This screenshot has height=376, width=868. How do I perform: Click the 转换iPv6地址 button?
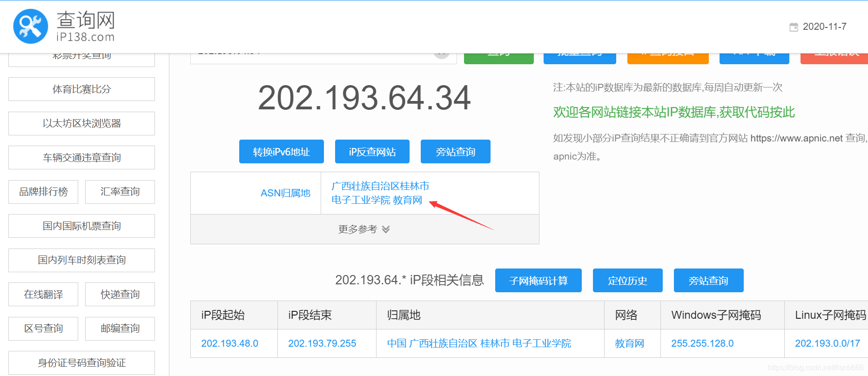[282, 152]
